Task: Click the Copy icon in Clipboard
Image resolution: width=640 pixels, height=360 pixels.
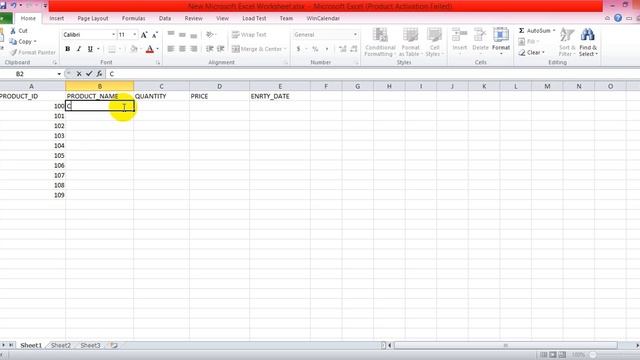Action: tap(13, 42)
